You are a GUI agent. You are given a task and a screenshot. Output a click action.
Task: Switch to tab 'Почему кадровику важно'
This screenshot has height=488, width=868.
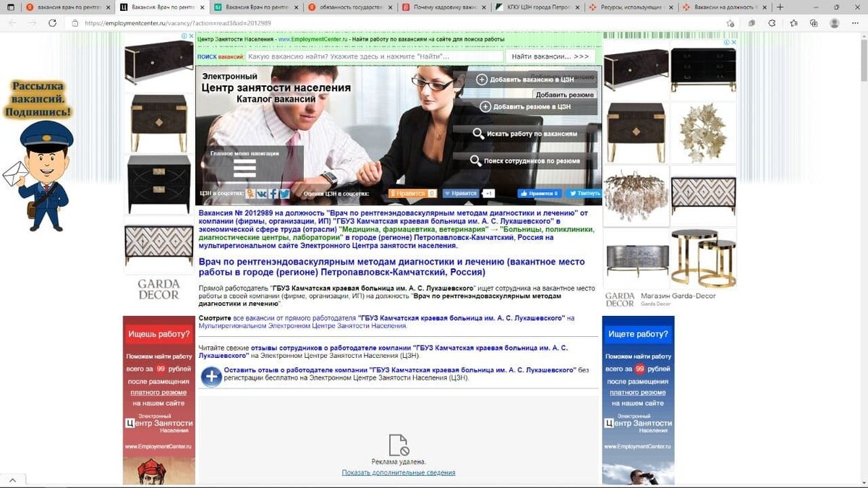(x=445, y=7)
